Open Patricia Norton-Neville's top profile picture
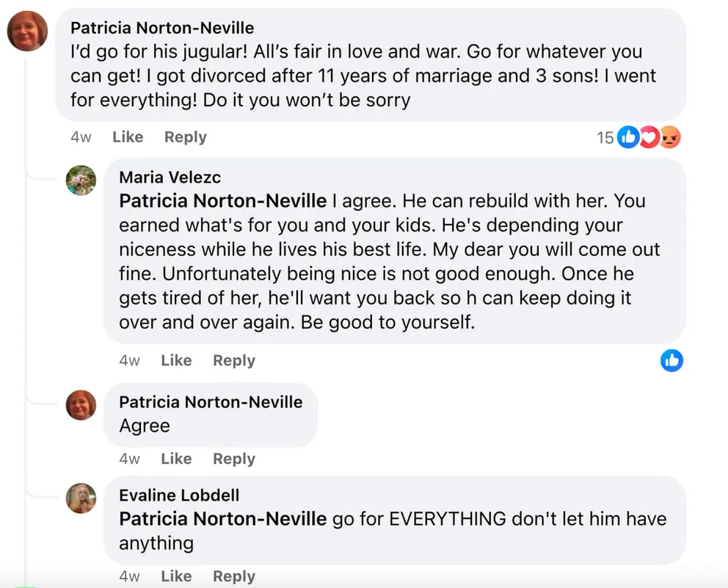Image resolution: width=728 pixels, height=588 pixels. coord(27,32)
